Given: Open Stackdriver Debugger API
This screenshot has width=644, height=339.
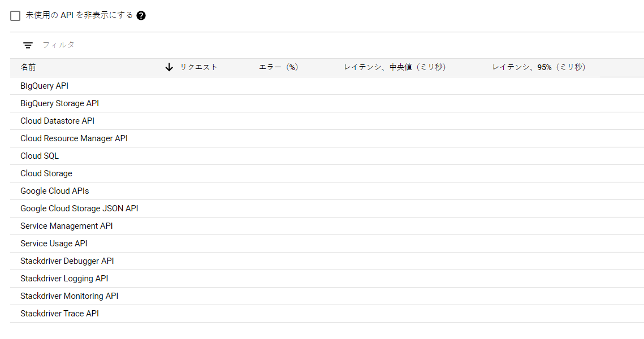Looking at the screenshot, I should tap(67, 261).
